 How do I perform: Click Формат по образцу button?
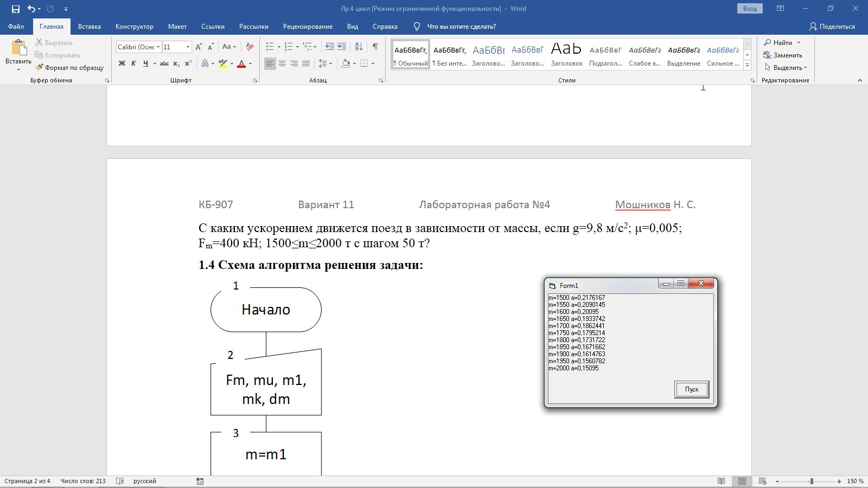[x=69, y=68]
